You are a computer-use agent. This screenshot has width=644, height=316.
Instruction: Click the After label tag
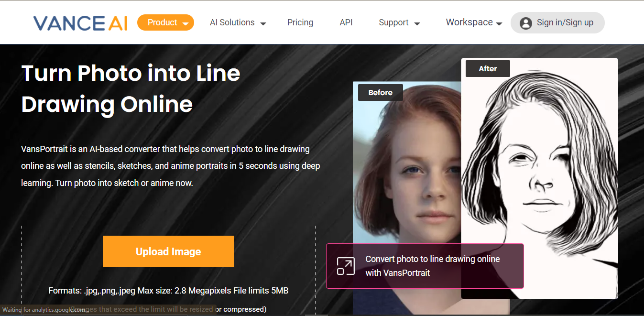[x=488, y=68]
